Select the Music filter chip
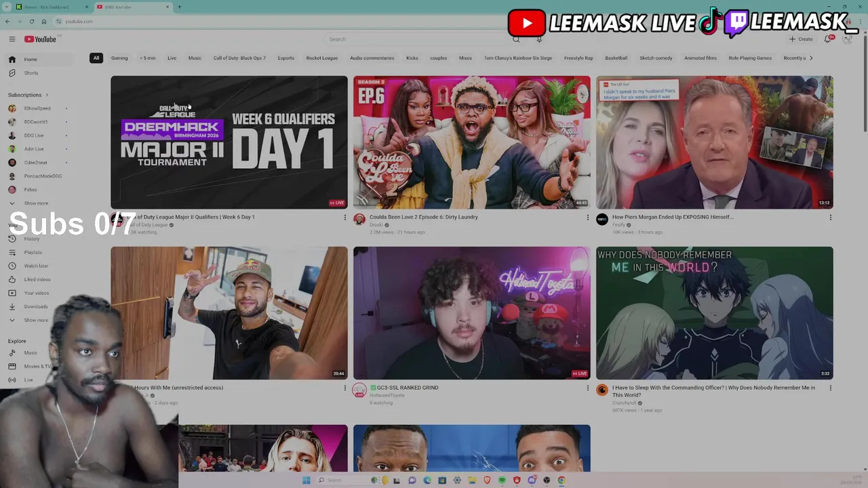Screen dimensions: 868x488 coord(195,58)
